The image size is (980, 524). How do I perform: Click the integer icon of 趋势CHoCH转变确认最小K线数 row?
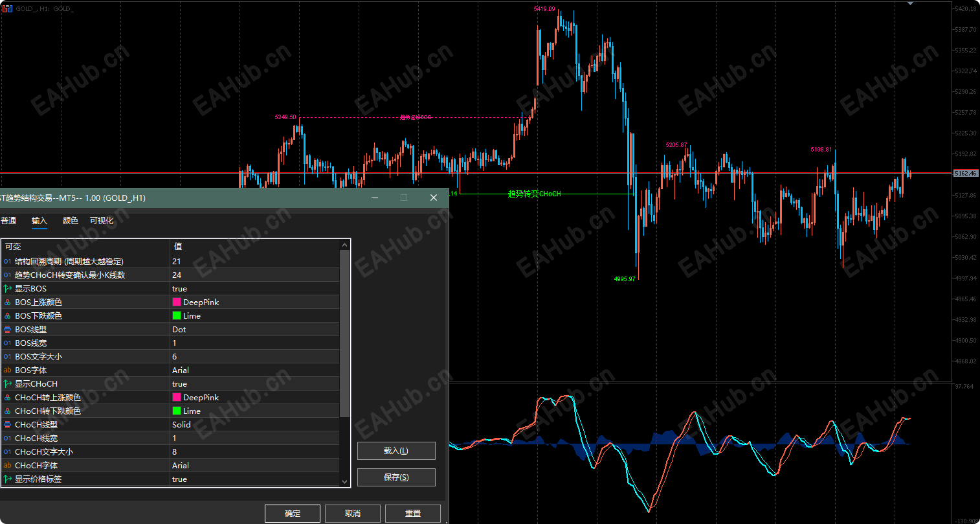point(8,275)
